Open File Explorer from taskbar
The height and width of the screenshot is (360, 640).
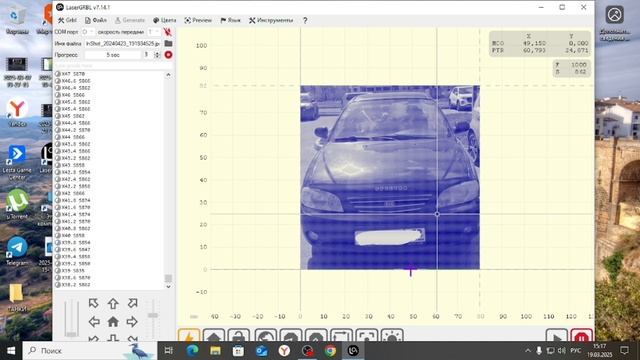(x=215, y=351)
